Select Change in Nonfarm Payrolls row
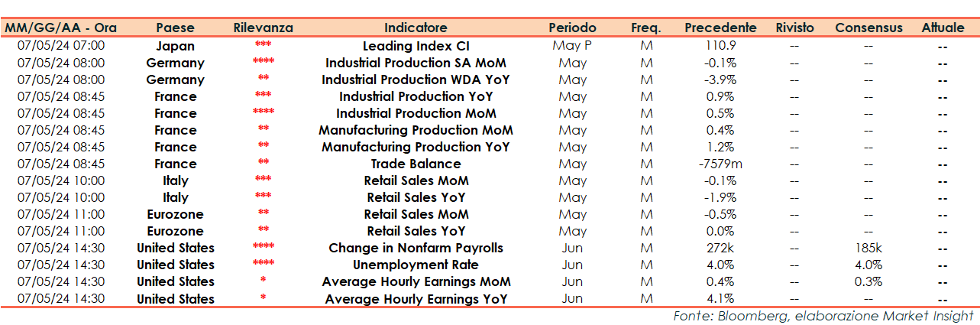 416,248
